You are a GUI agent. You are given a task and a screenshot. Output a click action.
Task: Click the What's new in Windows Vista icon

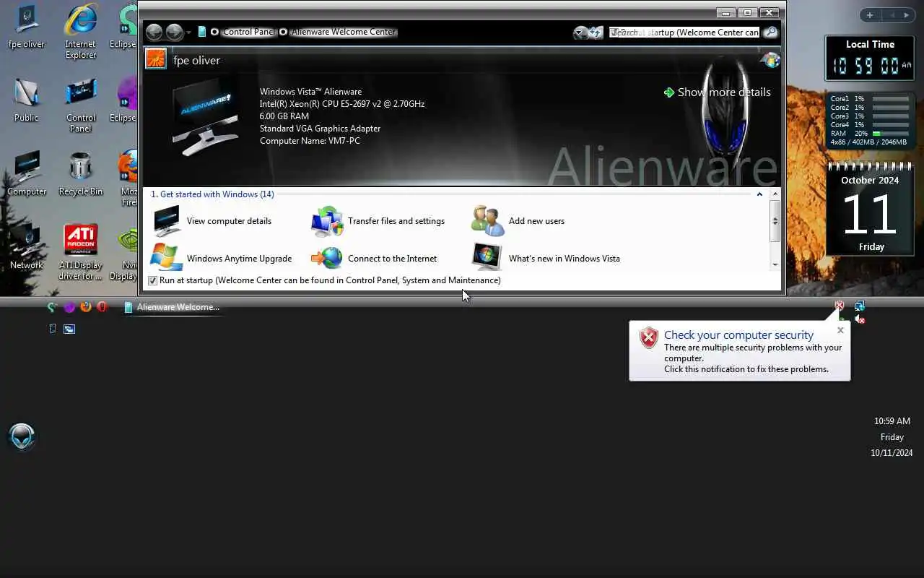487,257
